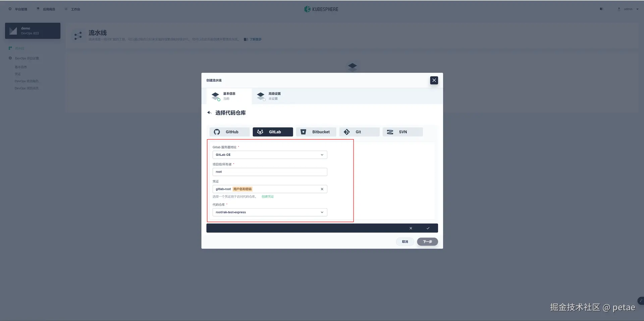Click the 代码仓库 field label
This screenshot has height=321, width=644.
tap(219, 205)
